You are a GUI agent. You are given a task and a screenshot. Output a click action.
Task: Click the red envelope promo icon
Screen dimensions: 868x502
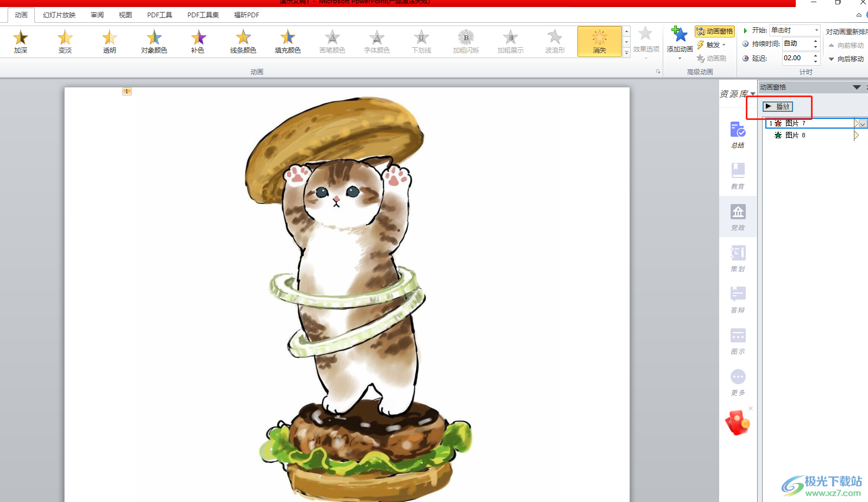pos(737,423)
